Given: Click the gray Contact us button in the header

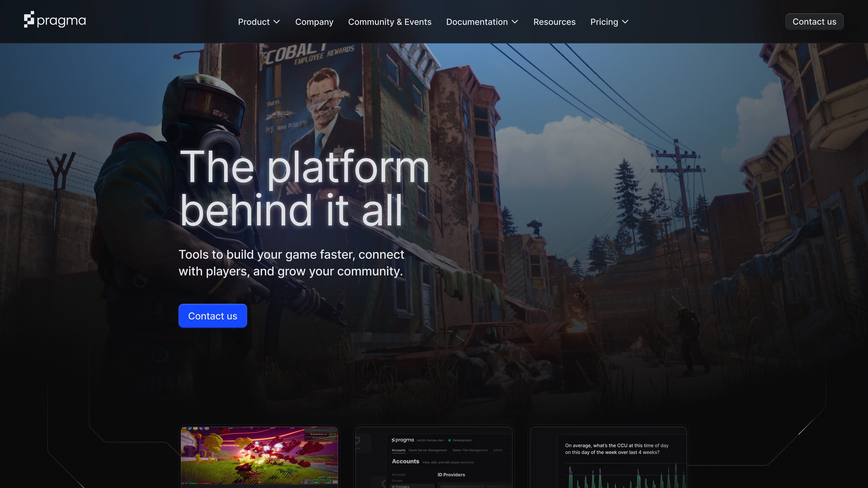Looking at the screenshot, I should (x=814, y=21).
